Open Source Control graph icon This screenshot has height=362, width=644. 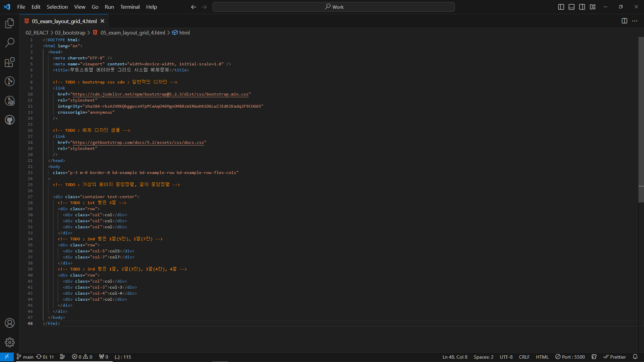coord(10,81)
